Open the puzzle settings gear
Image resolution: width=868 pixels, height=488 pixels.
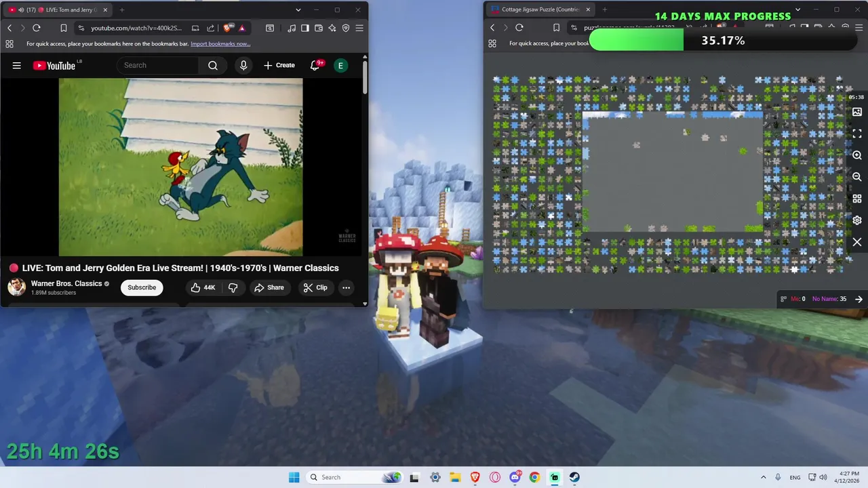(857, 220)
